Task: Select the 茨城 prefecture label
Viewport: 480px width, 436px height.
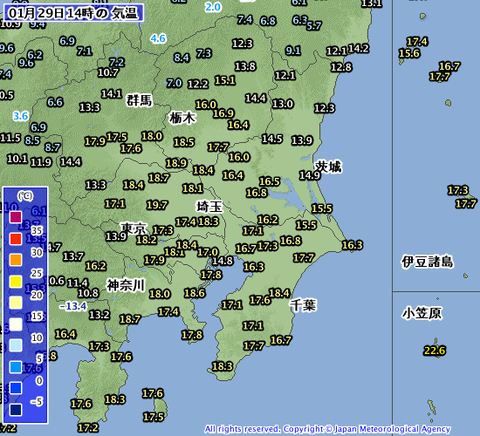Action: [329, 166]
